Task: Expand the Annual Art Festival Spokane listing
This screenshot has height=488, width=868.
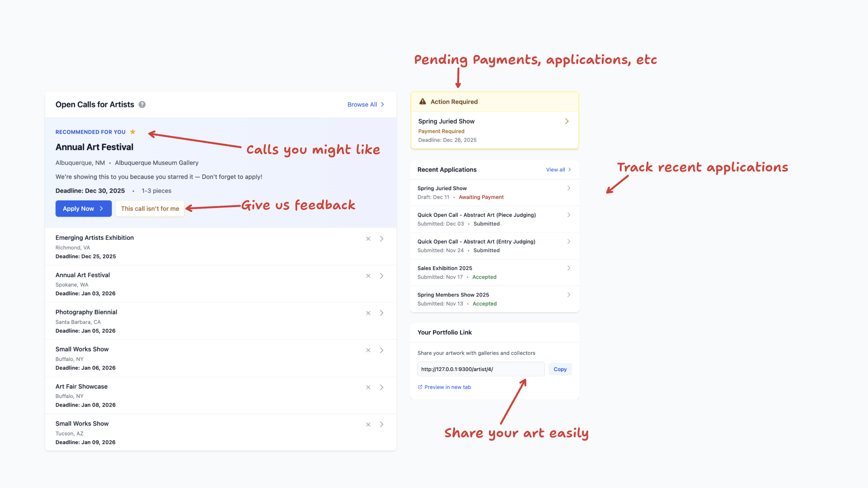Action: tap(381, 275)
